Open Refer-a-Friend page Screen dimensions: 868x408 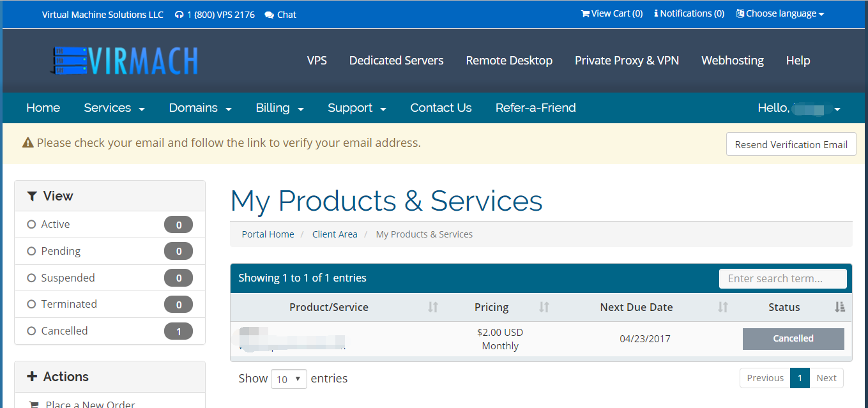coord(536,108)
